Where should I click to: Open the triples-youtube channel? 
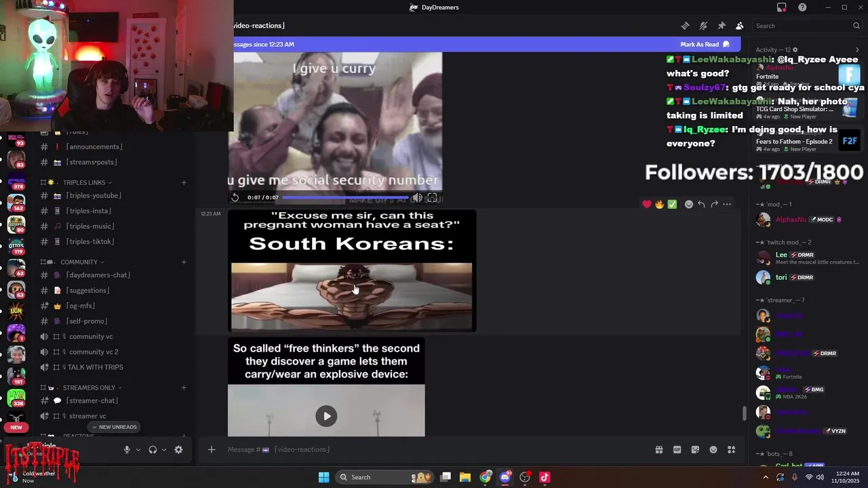point(93,196)
